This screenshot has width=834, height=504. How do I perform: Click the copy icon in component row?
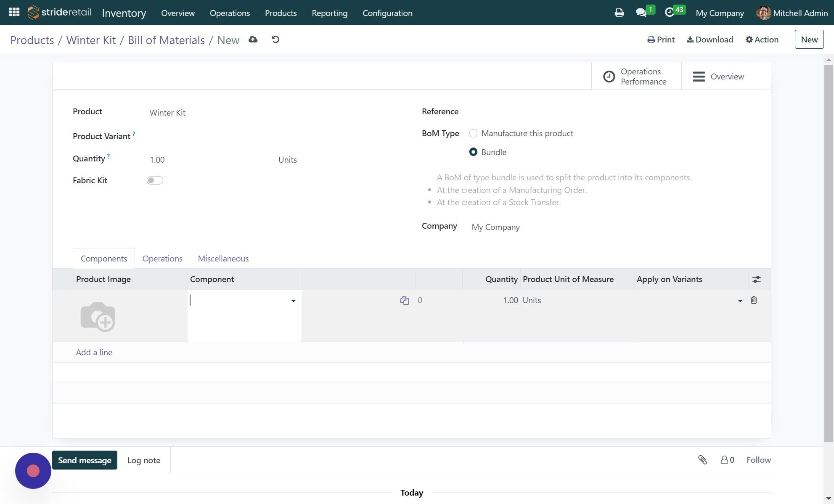[x=405, y=300]
